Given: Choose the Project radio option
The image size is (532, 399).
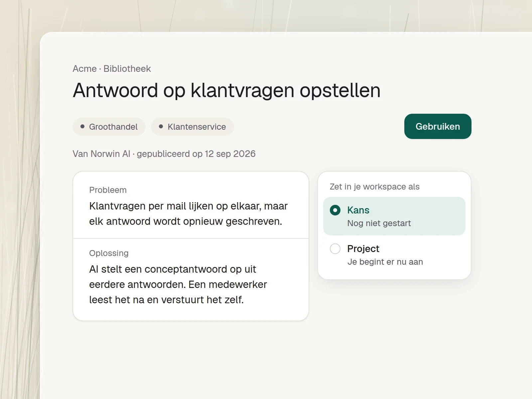Looking at the screenshot, I should [394, 255].
